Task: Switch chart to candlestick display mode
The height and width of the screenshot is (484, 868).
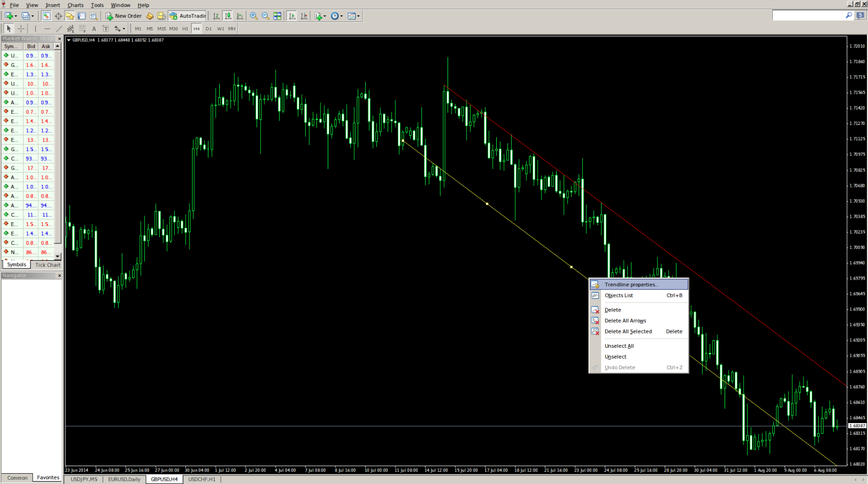Action: click(228, 16)
